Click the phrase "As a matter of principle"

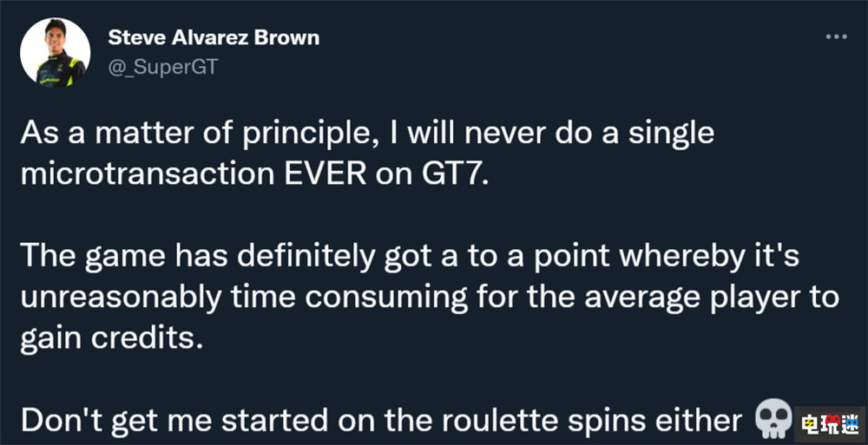165,135
